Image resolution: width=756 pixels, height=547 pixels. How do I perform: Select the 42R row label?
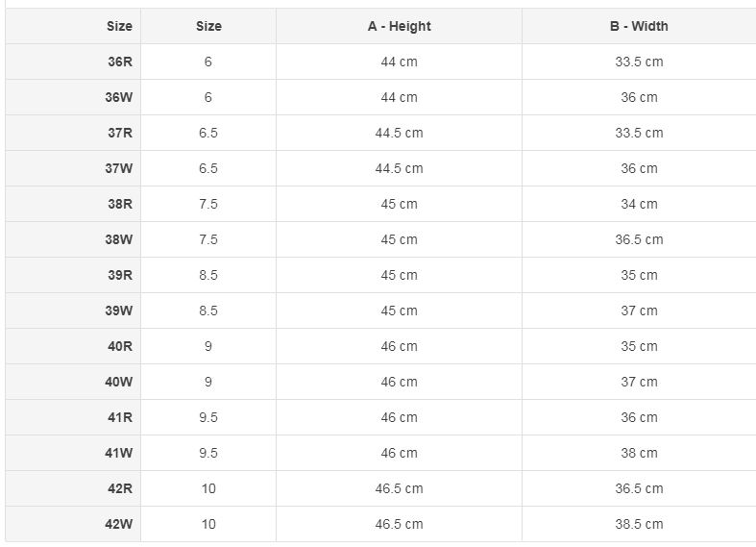(x=120, y=488)
